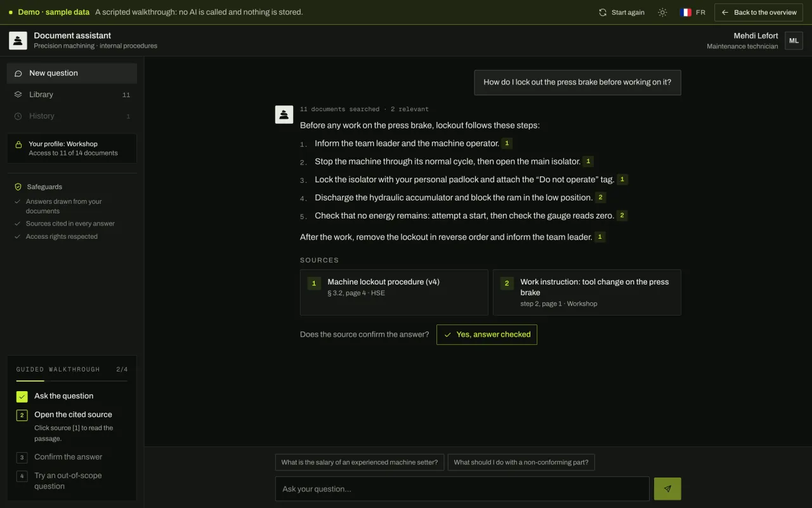Open the History section
The height and width of the screenshot is (508, 812).
click(x=72, y=116)
